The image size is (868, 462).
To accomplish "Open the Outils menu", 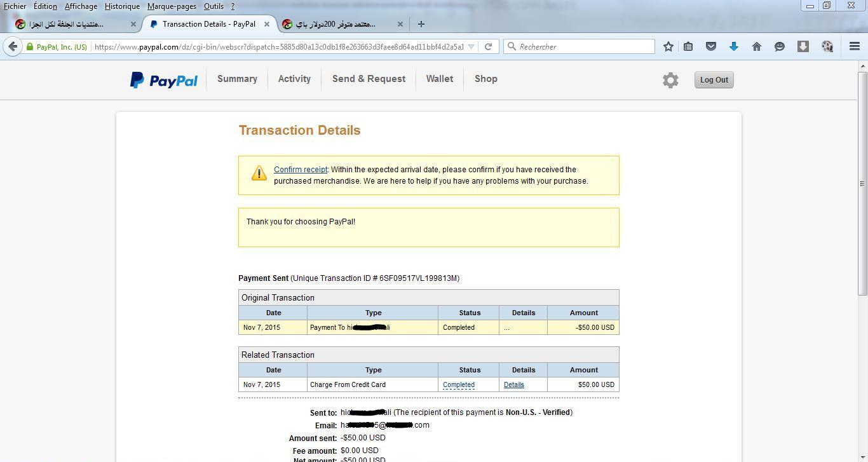I will click(214, 6).
